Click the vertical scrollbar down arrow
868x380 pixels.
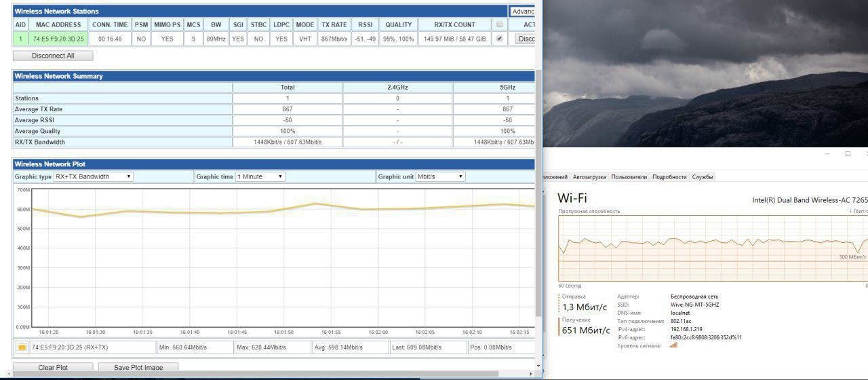(539, 366)
